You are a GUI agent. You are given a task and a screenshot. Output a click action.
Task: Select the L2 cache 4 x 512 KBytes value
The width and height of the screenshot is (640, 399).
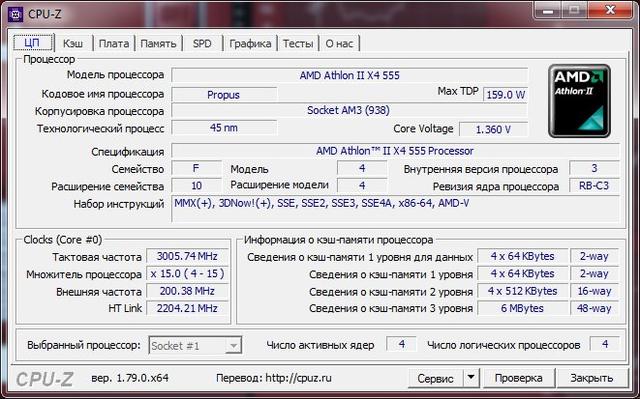[522, 291]
